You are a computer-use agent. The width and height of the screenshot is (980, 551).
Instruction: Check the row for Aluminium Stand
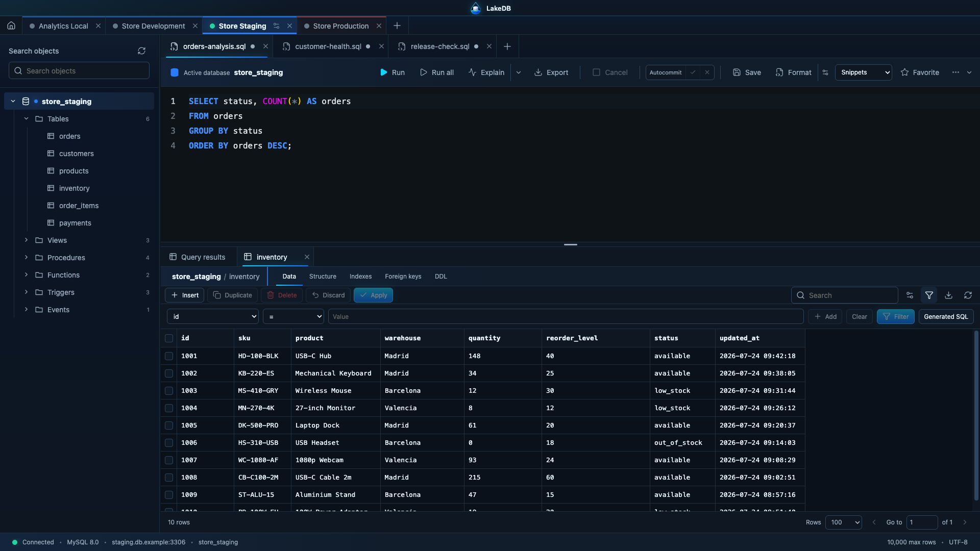click(x=169, y=495)
